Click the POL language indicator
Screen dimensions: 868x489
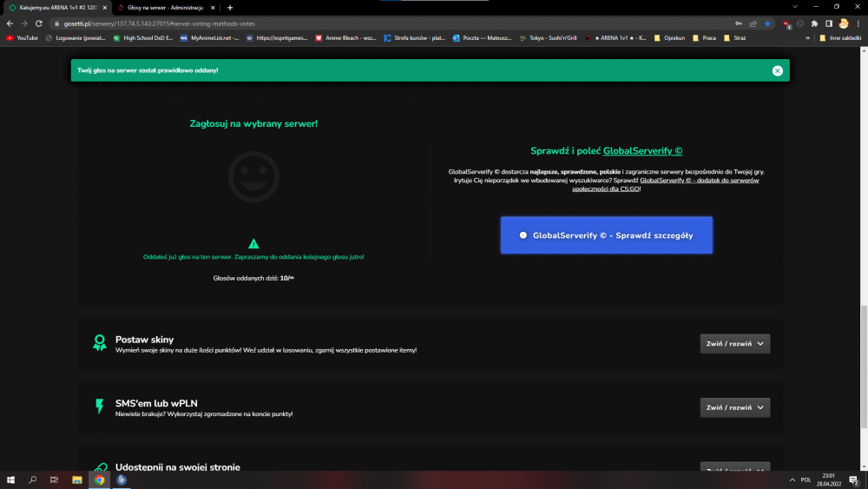[x=806, y=480]
